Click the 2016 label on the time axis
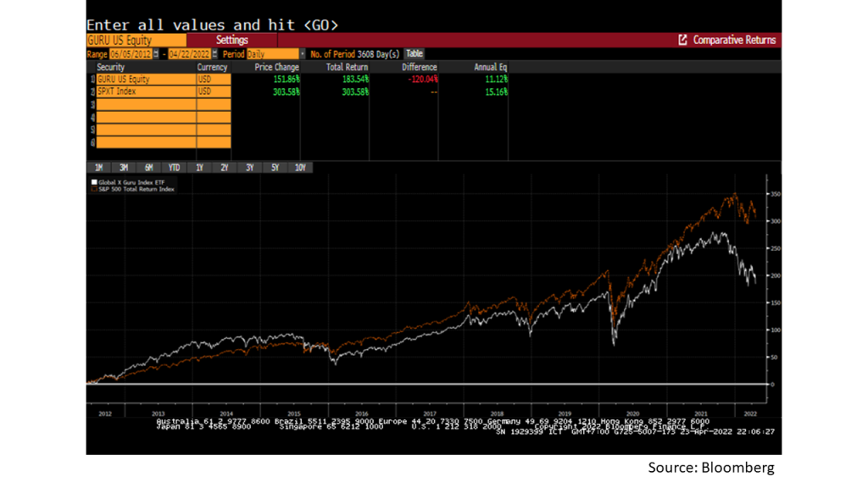This screenshot has height=488, width=868. point(361,413)
